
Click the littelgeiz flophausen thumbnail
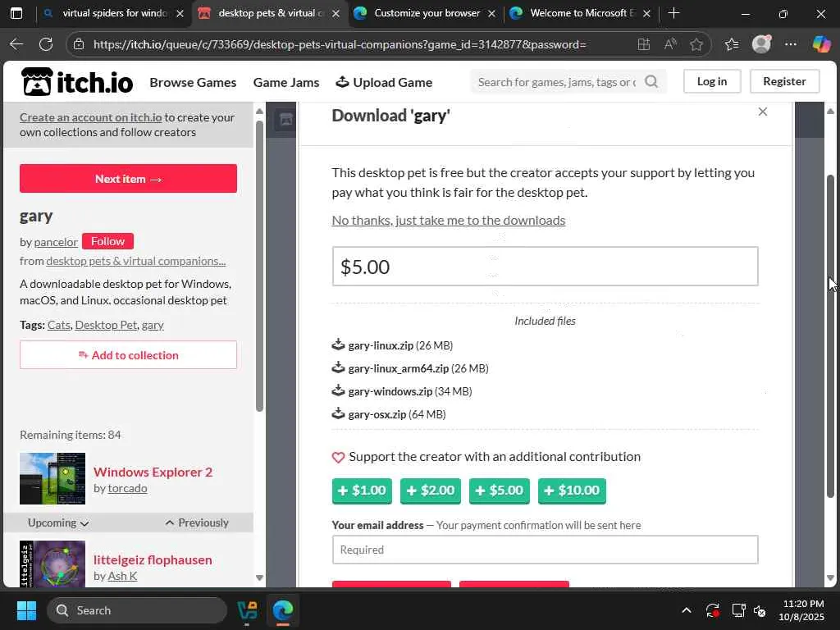pyautogui.click(x=52, y=564)
